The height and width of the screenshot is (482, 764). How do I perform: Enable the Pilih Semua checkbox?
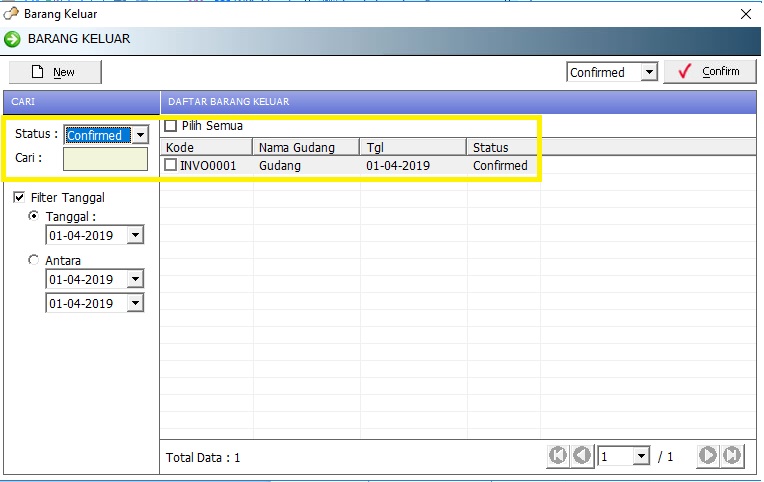[x=171, y=126]
